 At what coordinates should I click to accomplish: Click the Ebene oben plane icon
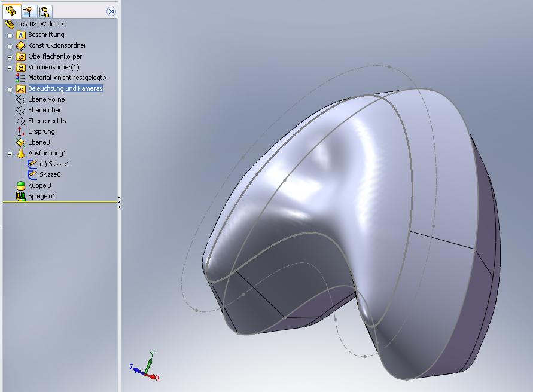21,110
